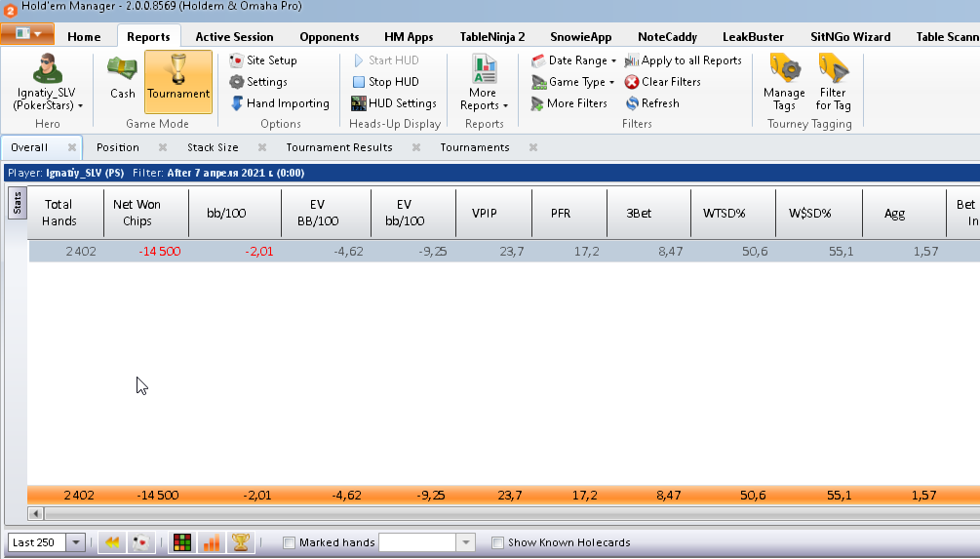Image resolution: width=980 pixels, height=559 pixels.
Task: Open the Marked hands dropdown
Action: pos(466,542)
